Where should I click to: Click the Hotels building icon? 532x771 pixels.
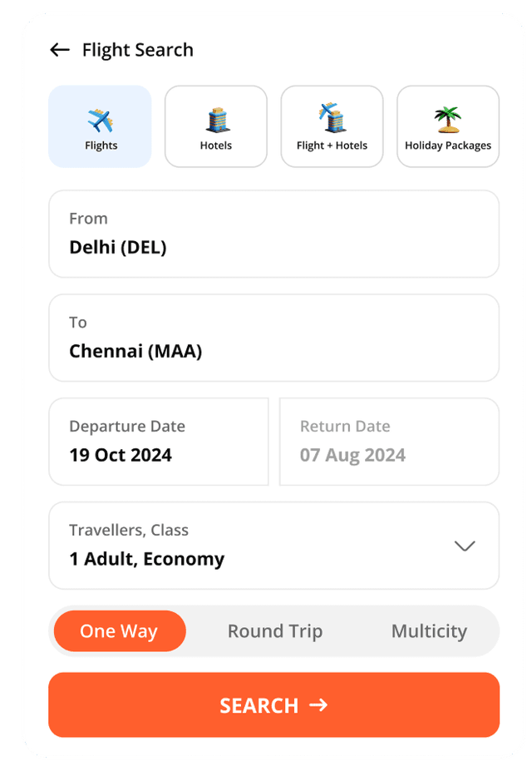215,120
